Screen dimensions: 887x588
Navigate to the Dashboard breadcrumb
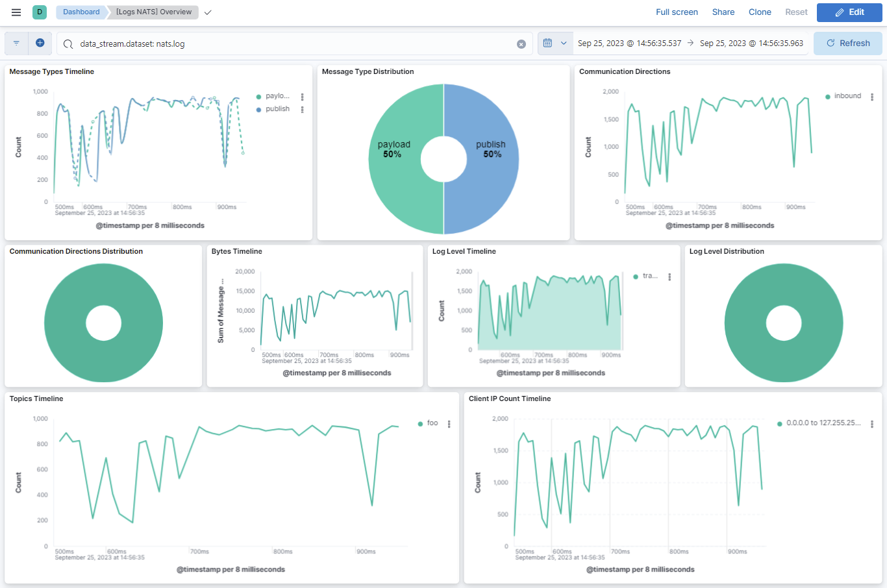pyautogui.click(x=81, y=12)
